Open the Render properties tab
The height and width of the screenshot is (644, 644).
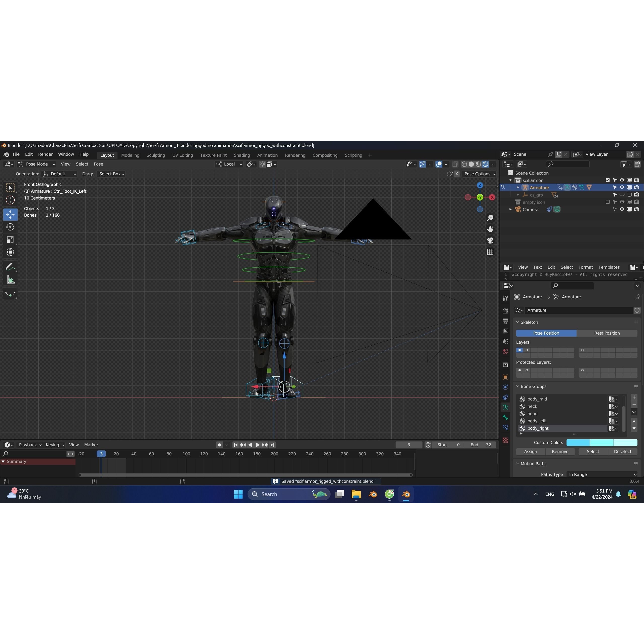coord(505,311)
